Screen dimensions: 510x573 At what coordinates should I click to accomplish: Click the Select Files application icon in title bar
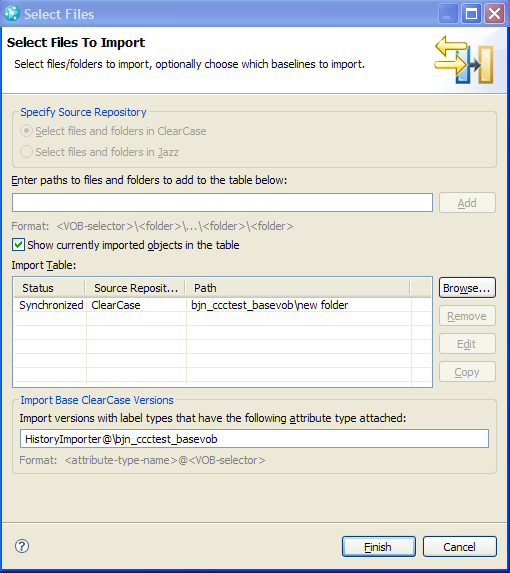click(12, 14)
